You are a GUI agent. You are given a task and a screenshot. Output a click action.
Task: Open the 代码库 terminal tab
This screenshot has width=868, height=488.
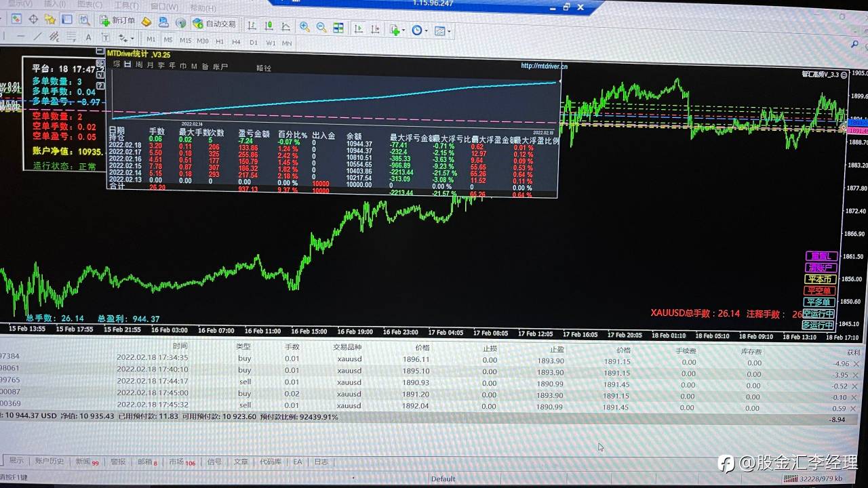pyautogui.click(x=271, y=462)
